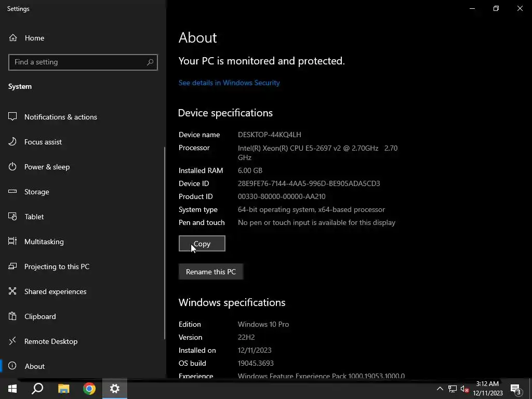Open Notifications & actions settings

pyautogui.click(x=60, y=117)
